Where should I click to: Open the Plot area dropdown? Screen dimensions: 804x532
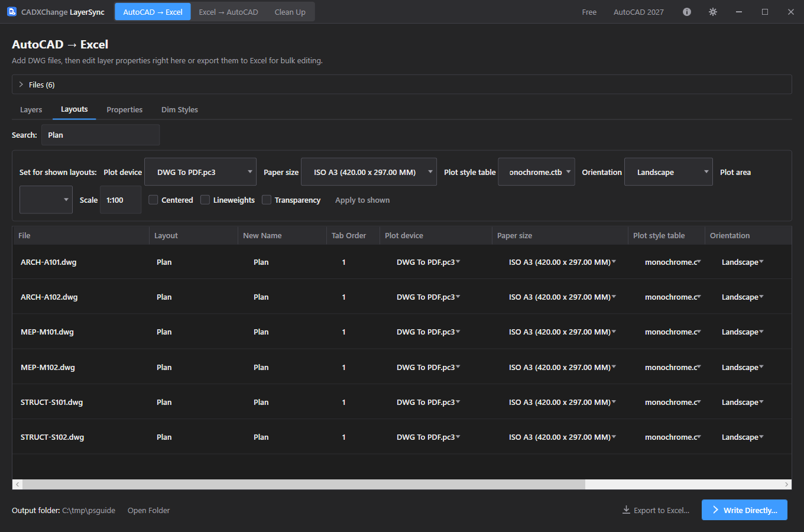46,200
